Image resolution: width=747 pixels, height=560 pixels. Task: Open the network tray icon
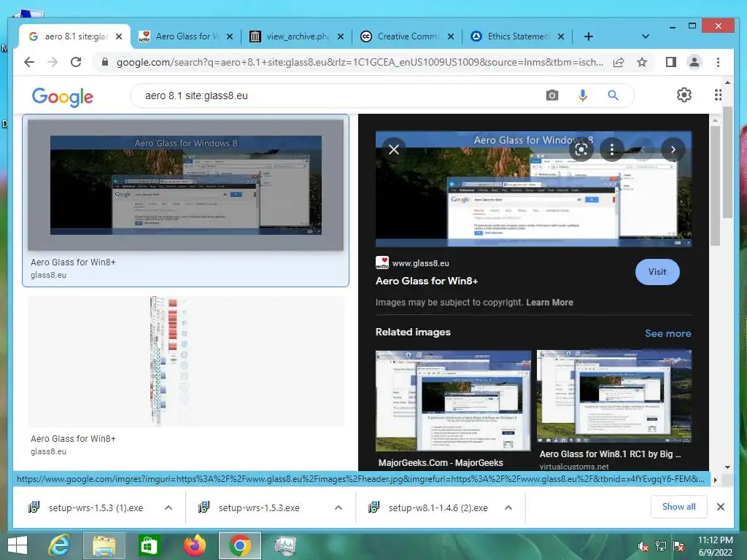click(x=661, y=547)
